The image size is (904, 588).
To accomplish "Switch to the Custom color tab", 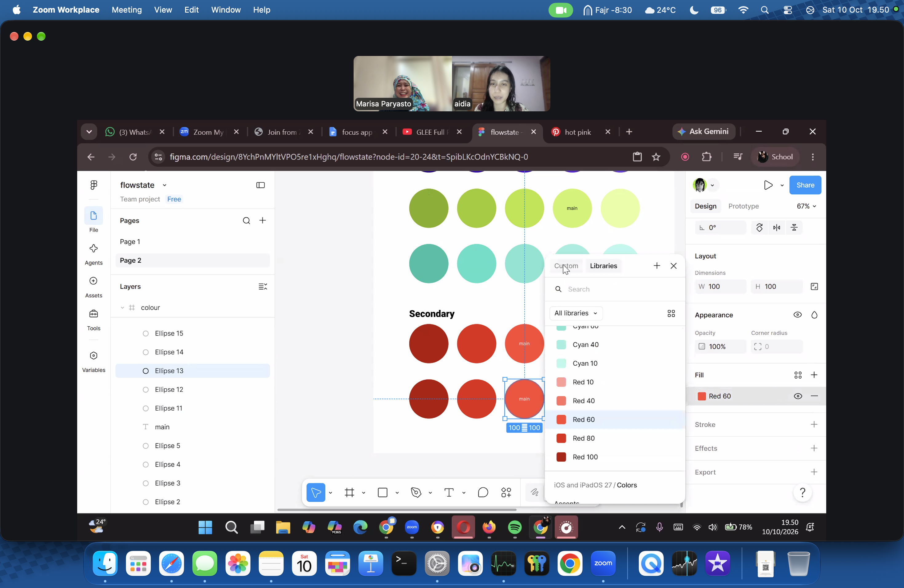I will coord(566,266).
